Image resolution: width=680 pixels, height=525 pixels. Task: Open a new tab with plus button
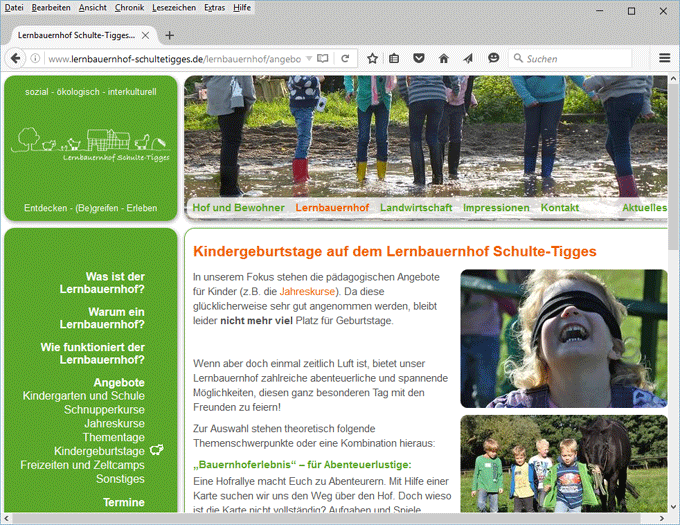click(170, 36)
